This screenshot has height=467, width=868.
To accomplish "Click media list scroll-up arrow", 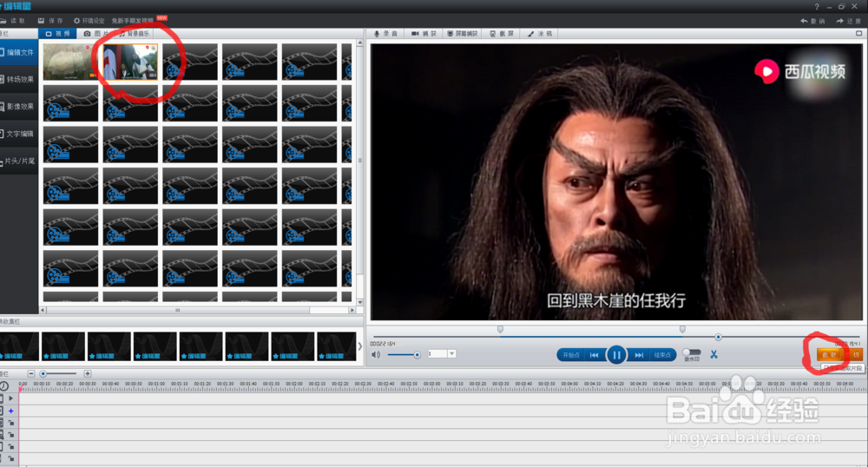I will [x=360, y=43].
